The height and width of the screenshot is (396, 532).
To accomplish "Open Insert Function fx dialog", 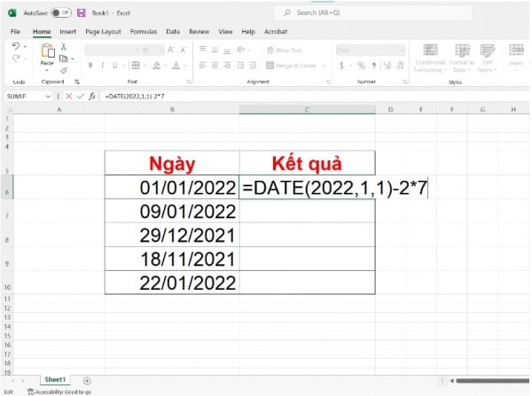I will pyautogui.click(x=92, y=97).
